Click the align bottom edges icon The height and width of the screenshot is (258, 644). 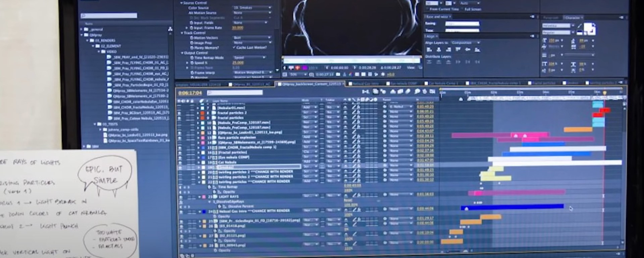(477, 50)
